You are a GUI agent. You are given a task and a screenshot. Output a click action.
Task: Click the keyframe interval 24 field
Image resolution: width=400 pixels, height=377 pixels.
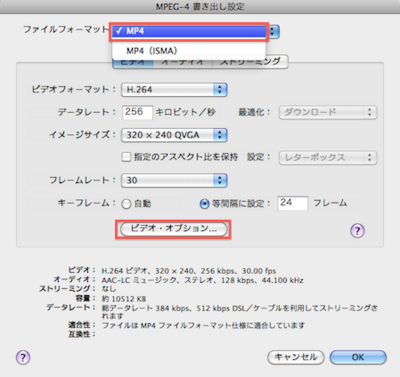click(293, 203)
